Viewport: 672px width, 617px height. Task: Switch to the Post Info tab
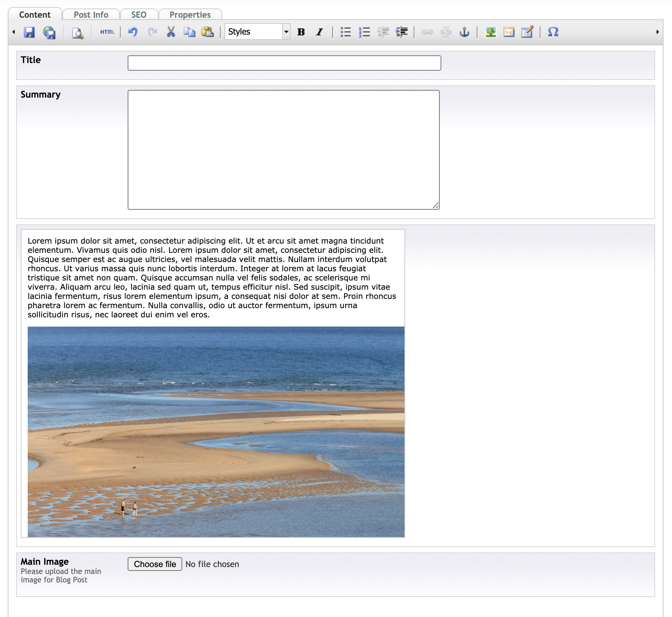point(91,15)
